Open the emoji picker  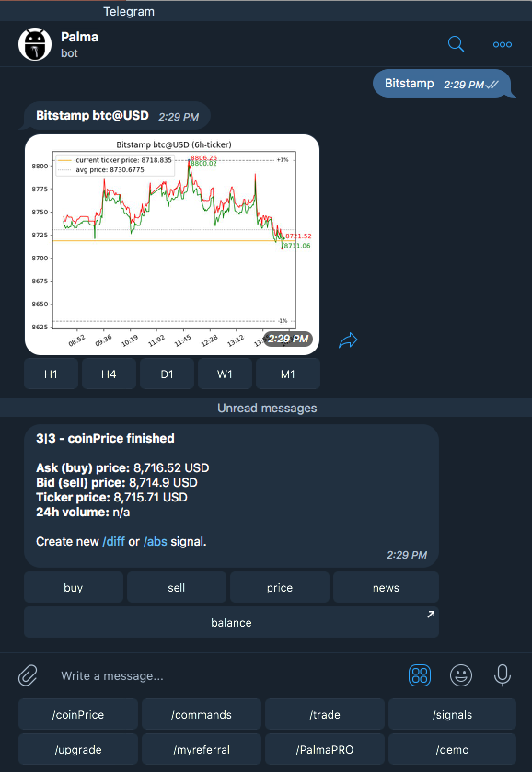(461, 675)
